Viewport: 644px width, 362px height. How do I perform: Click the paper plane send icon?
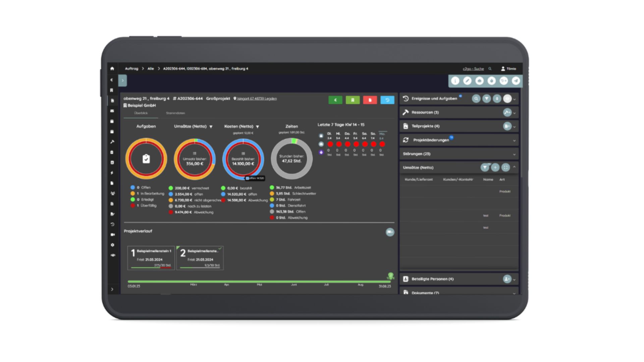516,81
